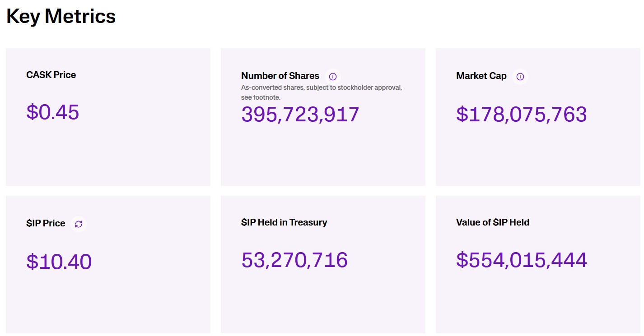Open the Market Cap info tooltip icon

[520, 76]
